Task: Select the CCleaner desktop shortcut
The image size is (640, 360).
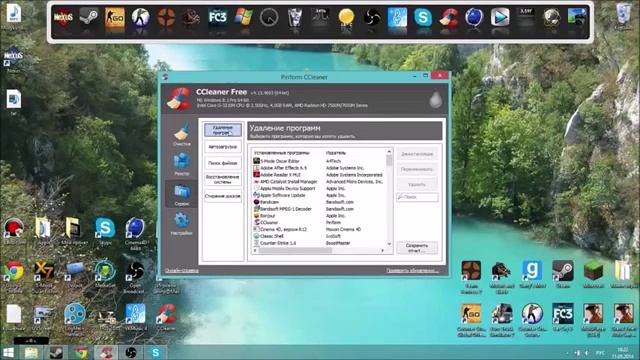Action: pyautogui.click(x=166, y=317)
